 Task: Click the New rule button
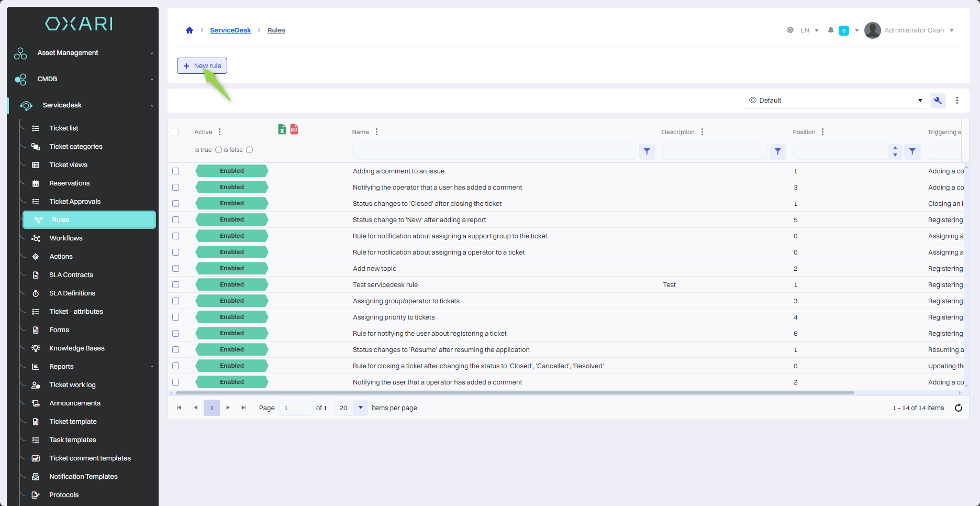[x=202, y=66]
